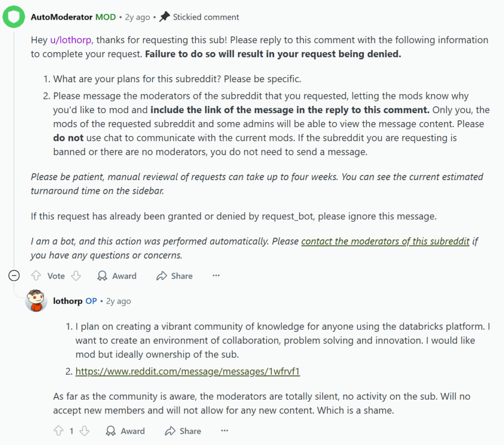Image resolution: width=504 pixels, height=445 pixels.
Task: Open AutoModerator's profile via its green avatar
Action: 13,16
